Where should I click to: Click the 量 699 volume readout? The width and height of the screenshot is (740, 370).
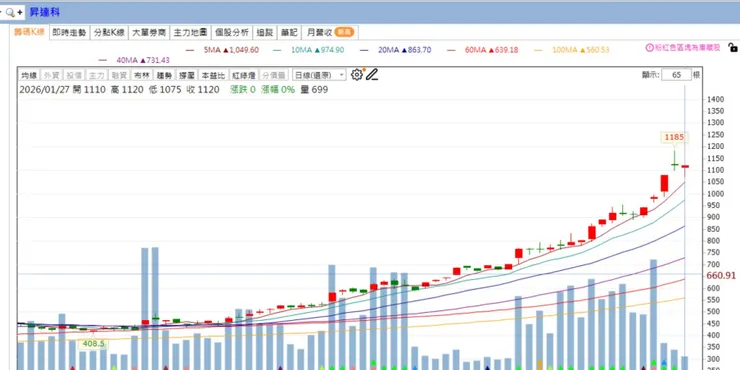pyautogui.click(x=314, y=90)
